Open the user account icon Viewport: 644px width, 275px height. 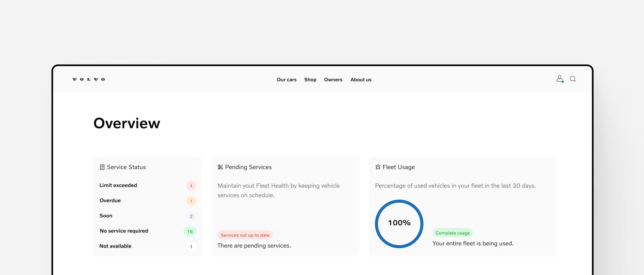coord(560,79)
